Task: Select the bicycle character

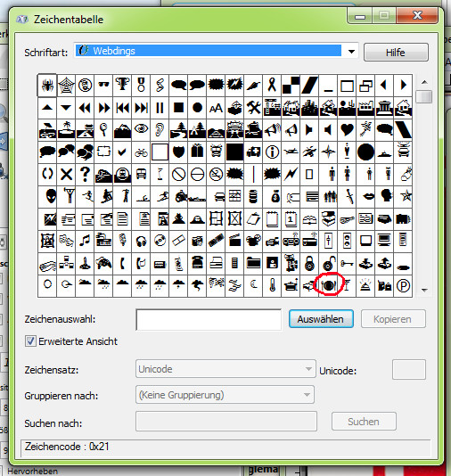Action: coord(141,152)
